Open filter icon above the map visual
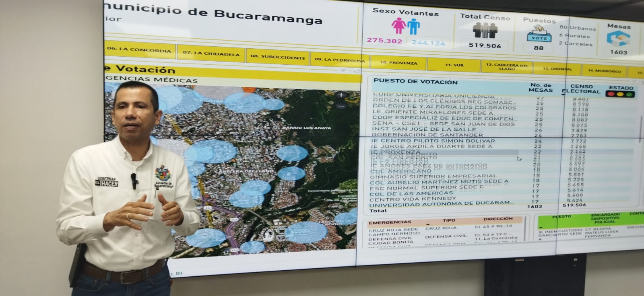Image resolution: width=644 pixels, height=296 pixels. pyautogui.click(x=343, y=71)
